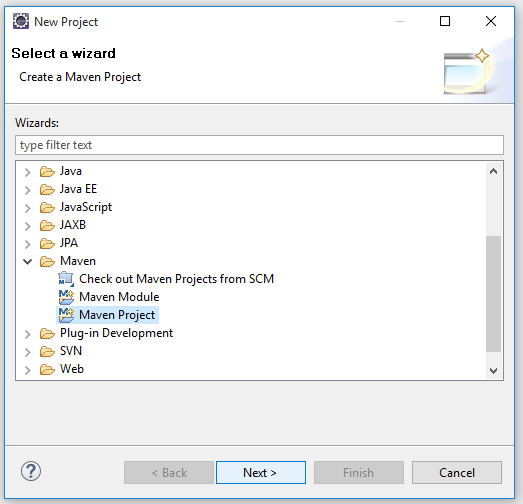Image resolution: width=523 pixels, height=504 pixels.
Task: Click the Maven folder icon
Action: (47, 261)
